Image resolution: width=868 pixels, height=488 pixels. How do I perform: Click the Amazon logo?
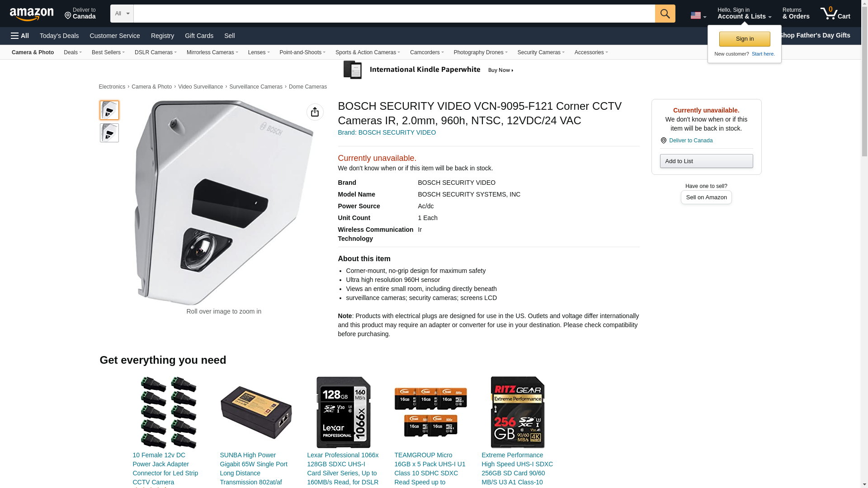(32, 14)
